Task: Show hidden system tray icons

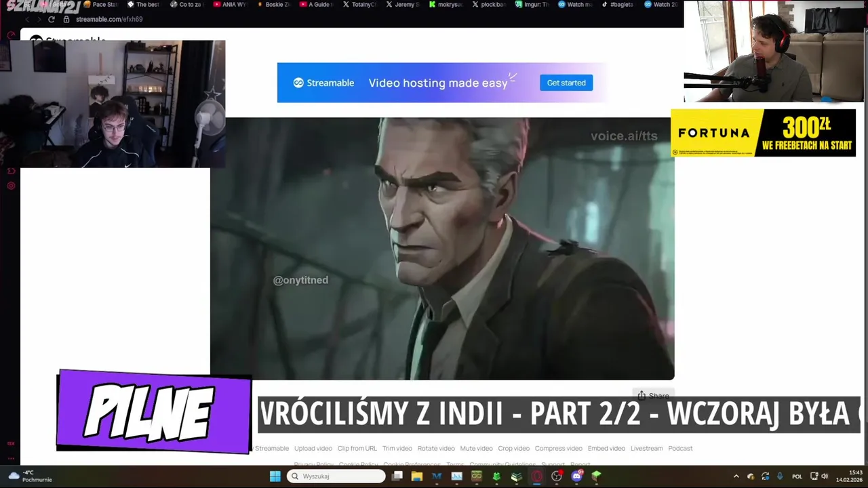Action: pyautogui.click(x=736, y=476)
